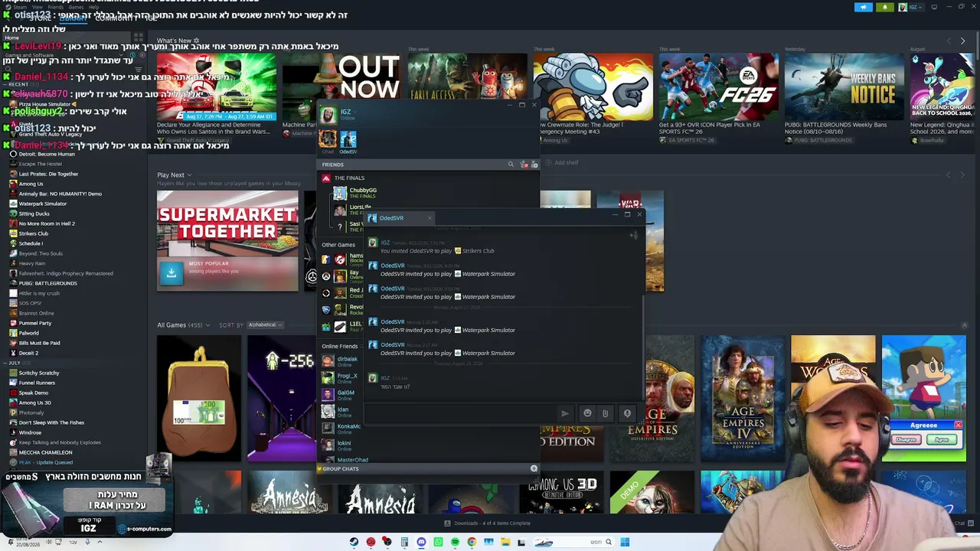Expand the Group Chats section
This screenshot has height=551, width=980.
click(341, 468)
